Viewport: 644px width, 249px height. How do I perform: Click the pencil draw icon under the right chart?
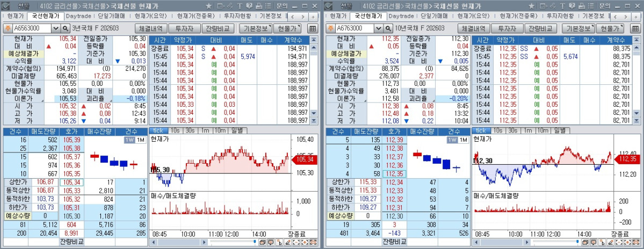(611, 243)
